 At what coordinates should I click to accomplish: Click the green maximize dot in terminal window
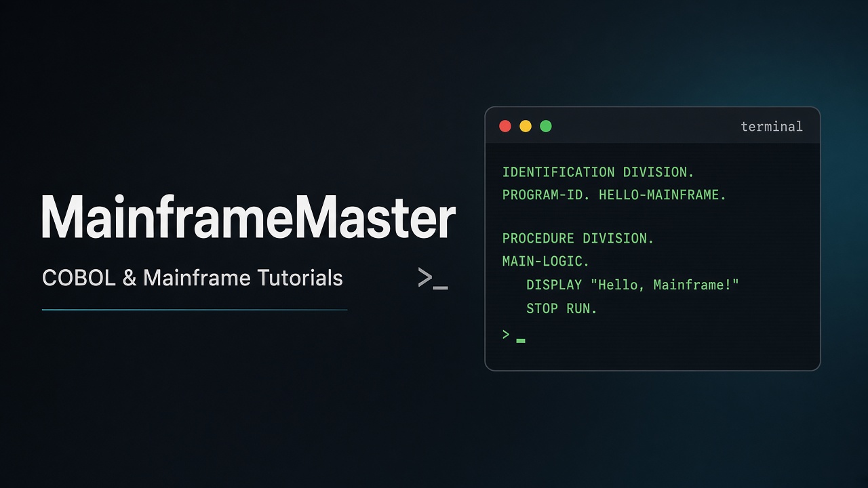[546, 126]
